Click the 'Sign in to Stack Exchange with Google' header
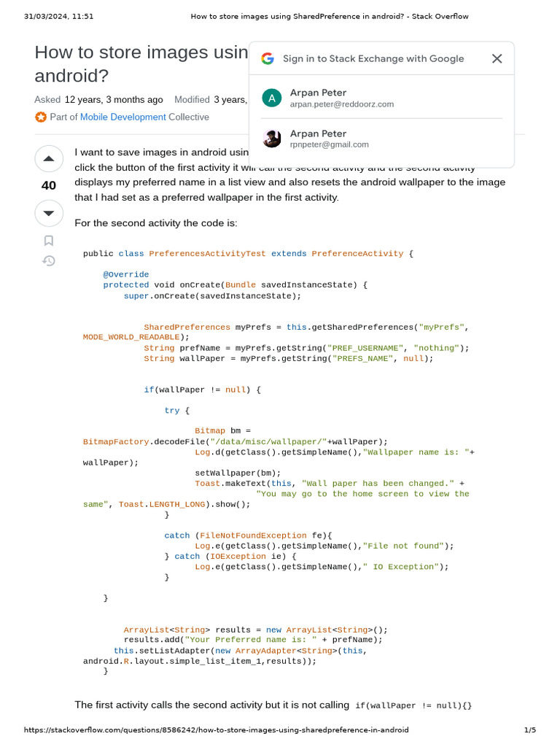The height and width of the screenshot is (747, 560). (373, 59)
